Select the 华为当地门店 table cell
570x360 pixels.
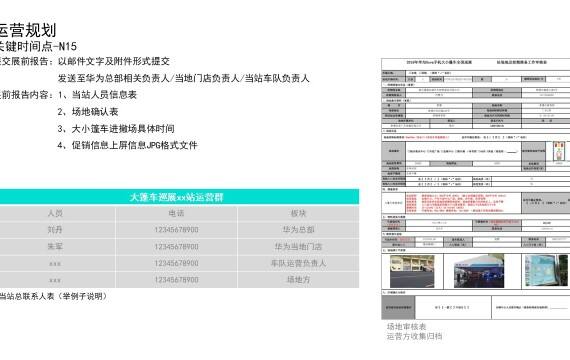point(298,247)
